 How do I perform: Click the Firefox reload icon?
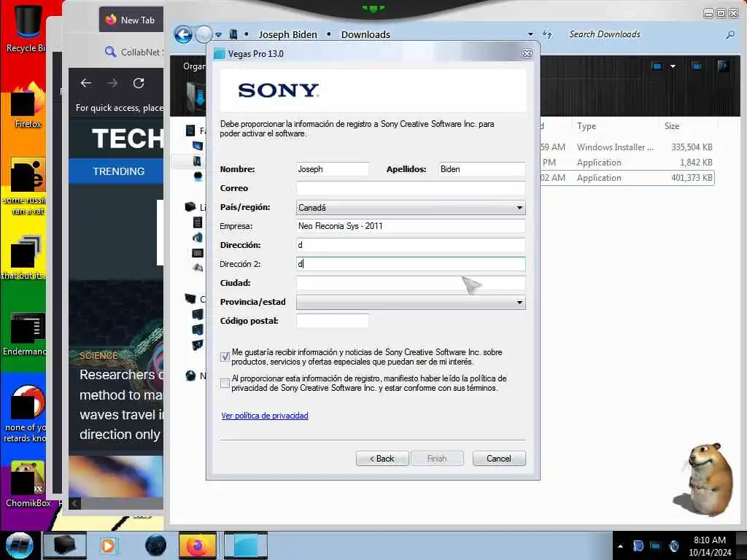[139, 83]
